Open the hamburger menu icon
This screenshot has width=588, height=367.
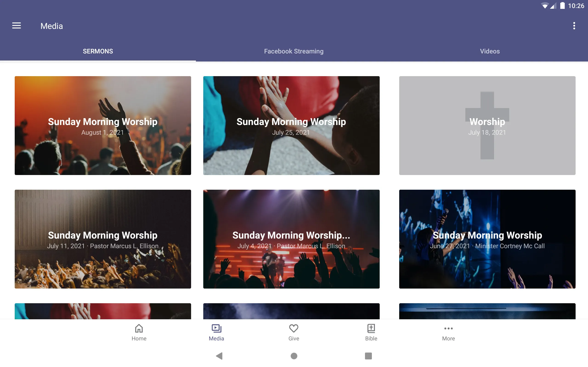[17, 26]
